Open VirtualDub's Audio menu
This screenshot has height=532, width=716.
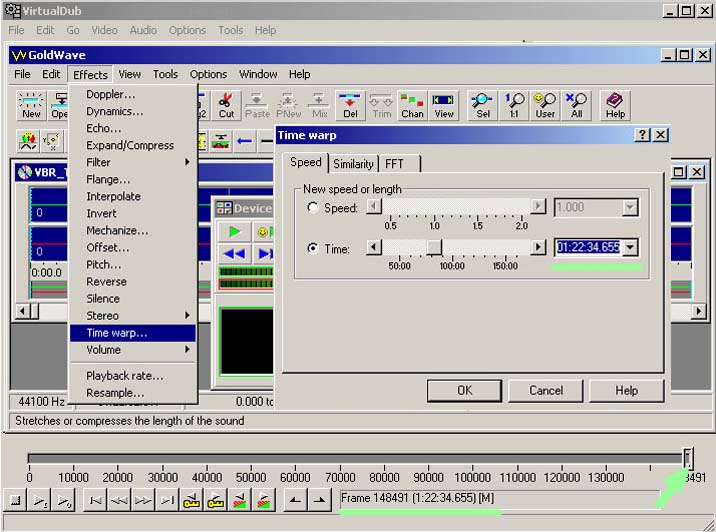(x=143, y=30)
